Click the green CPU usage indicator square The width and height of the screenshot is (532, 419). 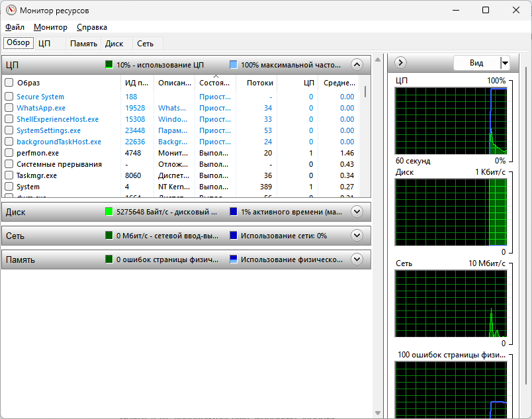click(109, 65)
